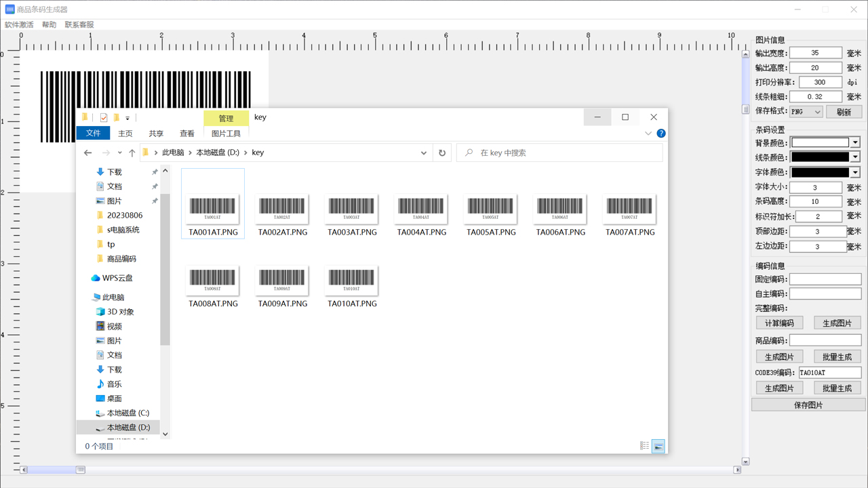This screenshot has width=868, height=488.
Task: Open the 软件激活 menu
Action: [x=19, y=25]
